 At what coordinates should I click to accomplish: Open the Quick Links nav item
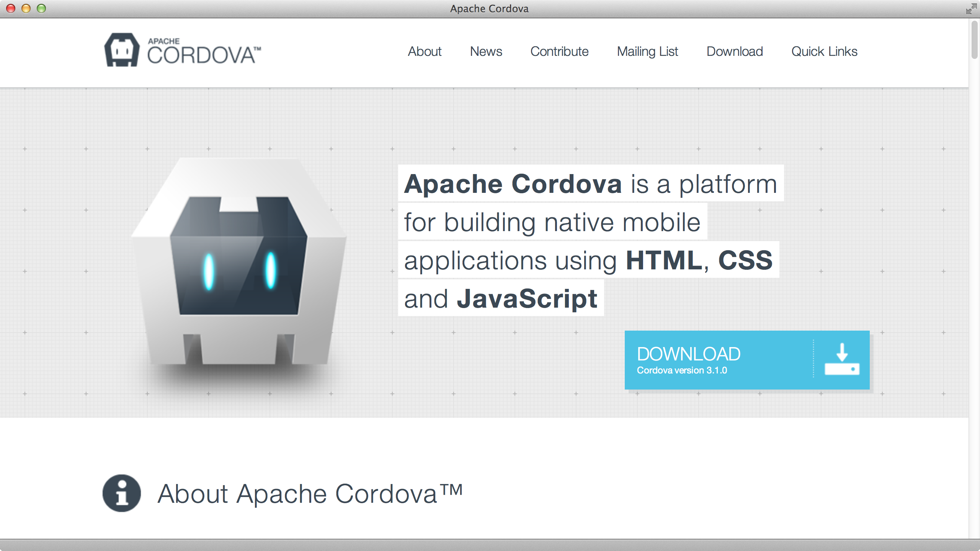point(824,51)
